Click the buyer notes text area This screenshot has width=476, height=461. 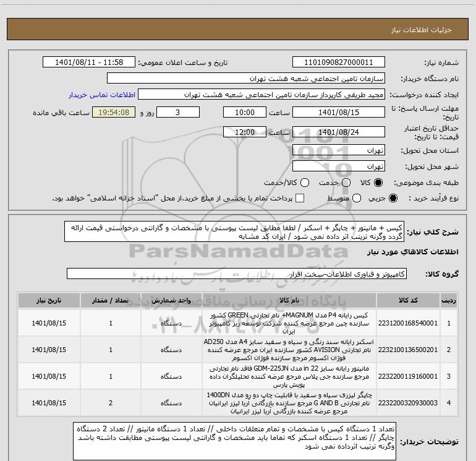(235, 442)
